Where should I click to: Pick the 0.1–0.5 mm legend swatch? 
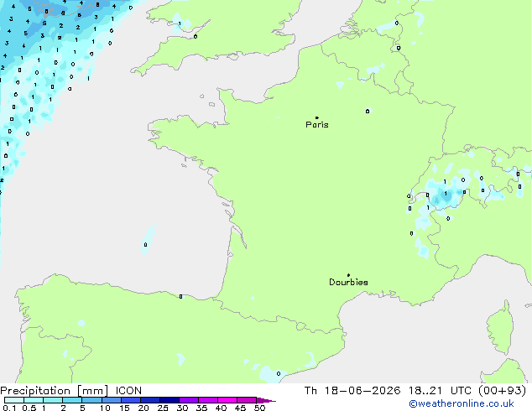click(x=14, y=400)
